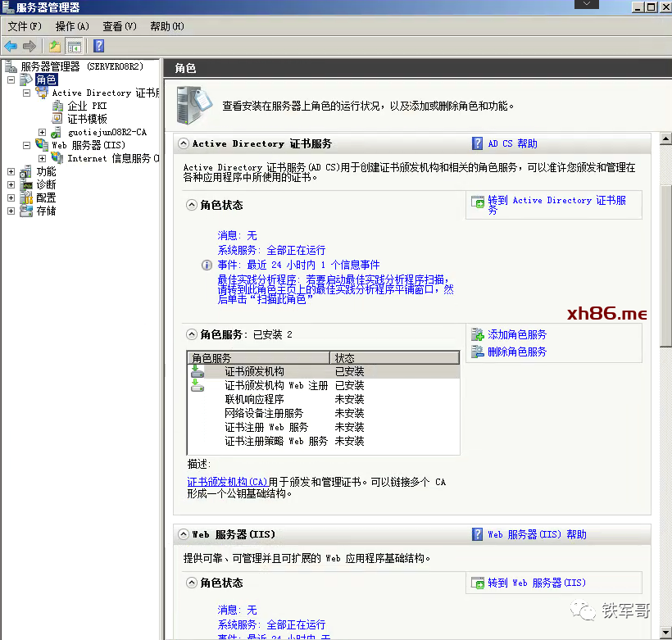672x640 pixels.
Task: Click the 转到 Web 服务器(IIS) icon
Action: click(478, 583)
